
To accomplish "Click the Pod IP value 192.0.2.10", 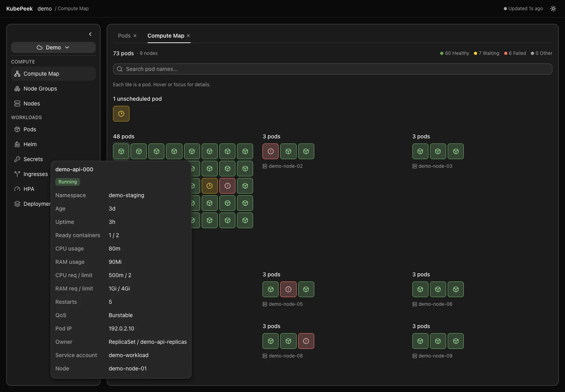I will point(121,328).
